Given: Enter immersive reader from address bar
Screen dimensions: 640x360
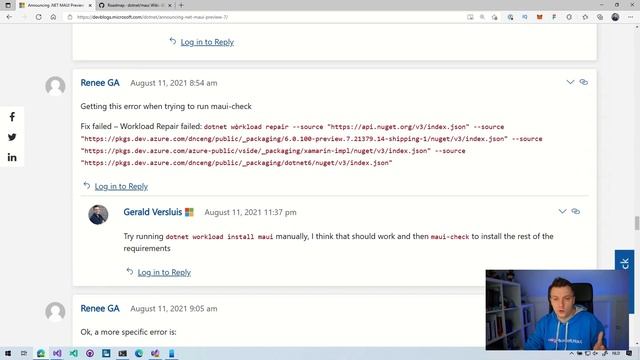Looking at the screenshot, I should (470, 17).
